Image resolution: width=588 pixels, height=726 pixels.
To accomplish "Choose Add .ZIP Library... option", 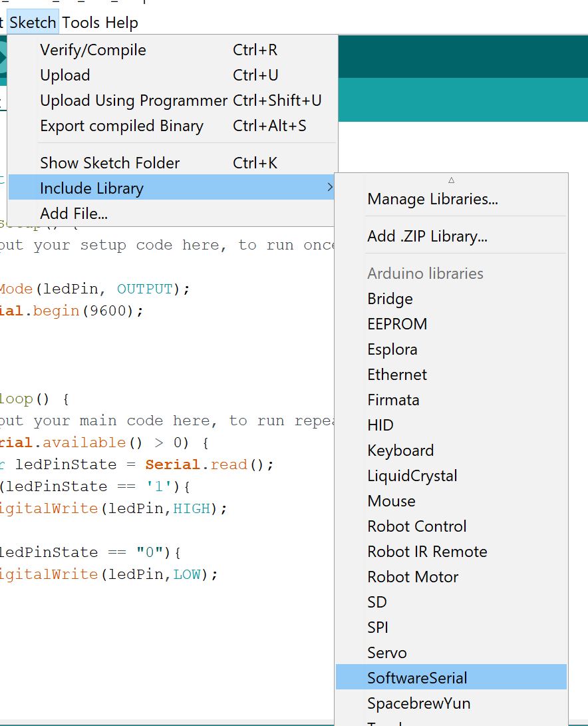I will pos(427,236).
